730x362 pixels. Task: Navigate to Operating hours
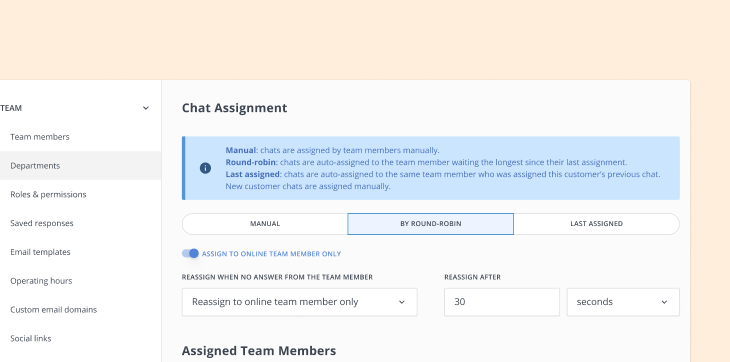coord(41,281)
